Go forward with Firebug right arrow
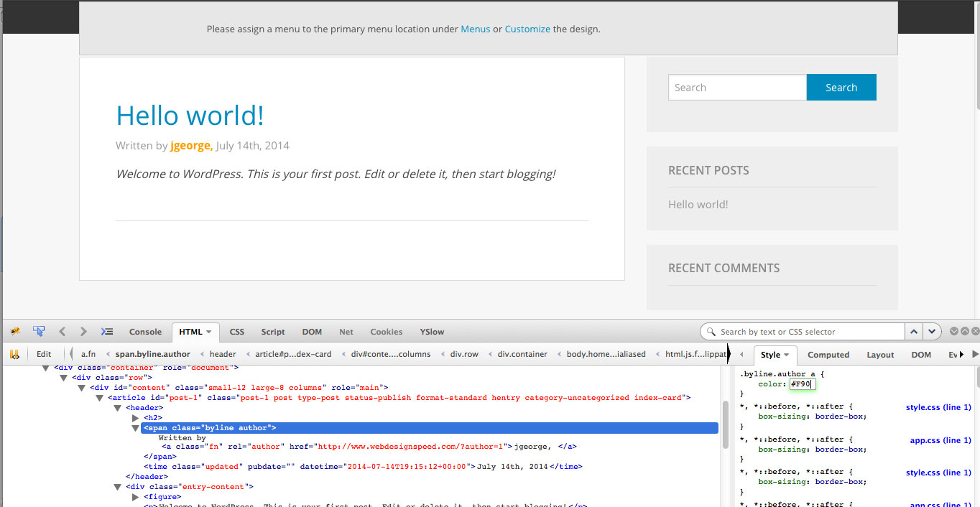The height and width of the screenshot is (507, 980). (83, 331)
